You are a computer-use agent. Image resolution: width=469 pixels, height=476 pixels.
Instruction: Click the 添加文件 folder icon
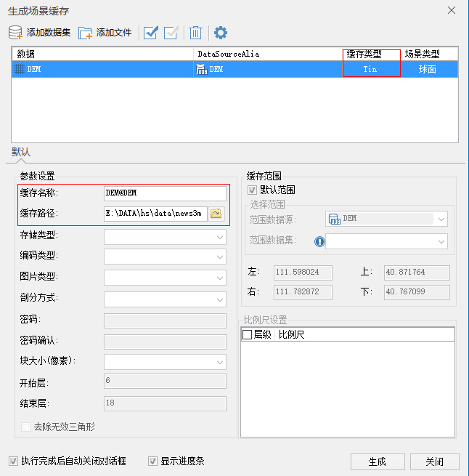(x=86, y=33)
